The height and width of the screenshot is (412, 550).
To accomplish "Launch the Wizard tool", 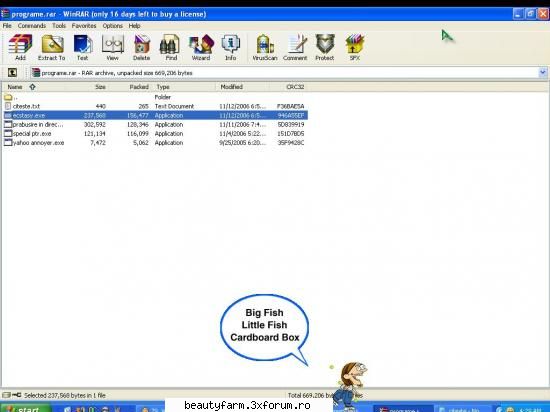I will click(x=201, y=48).
